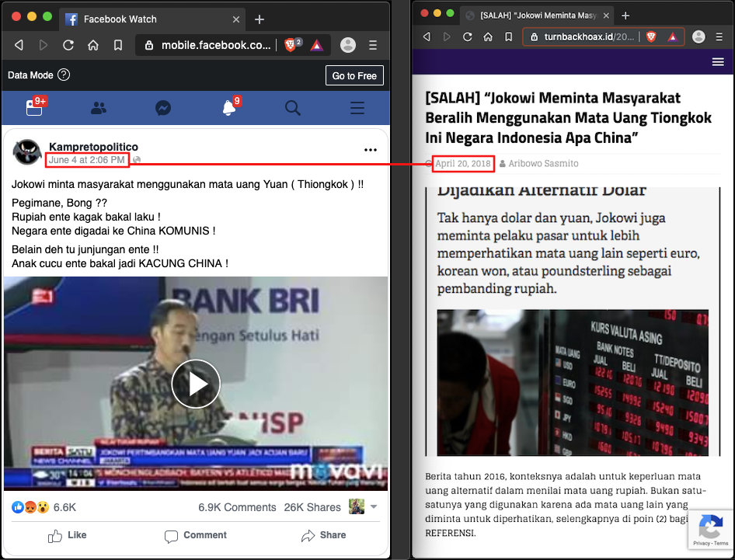Open new tab in turnbackhoax window
This screenshot has height=560, width=735.
(625, 16)
